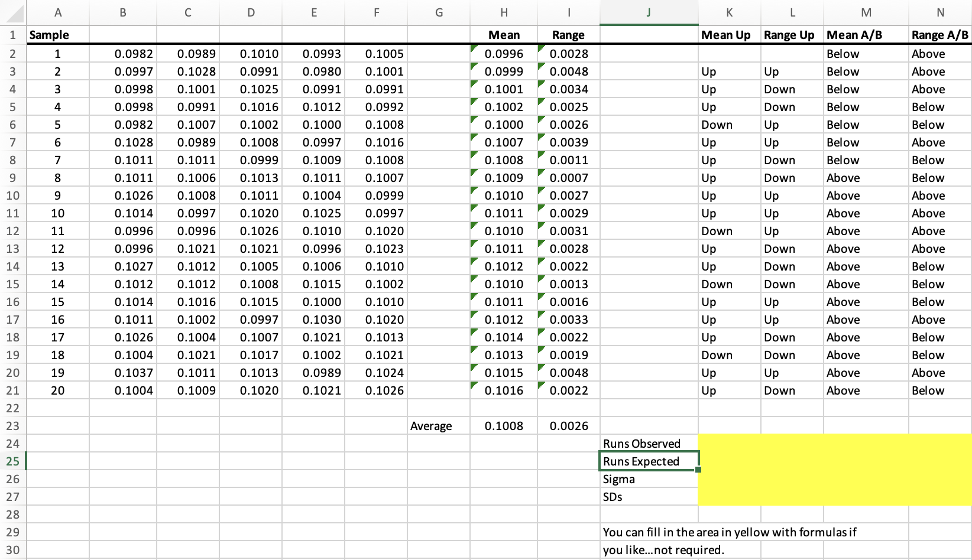The width and height of the screenshot is (972, 560).
Task: Select column N via its column header
Action: (x=939, y=12)
